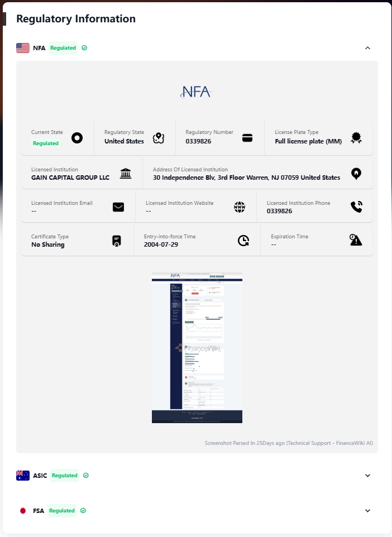Click the green Regulated tag under Current State
The height and width of the screenshot is (537, 392).
[46, 143]
